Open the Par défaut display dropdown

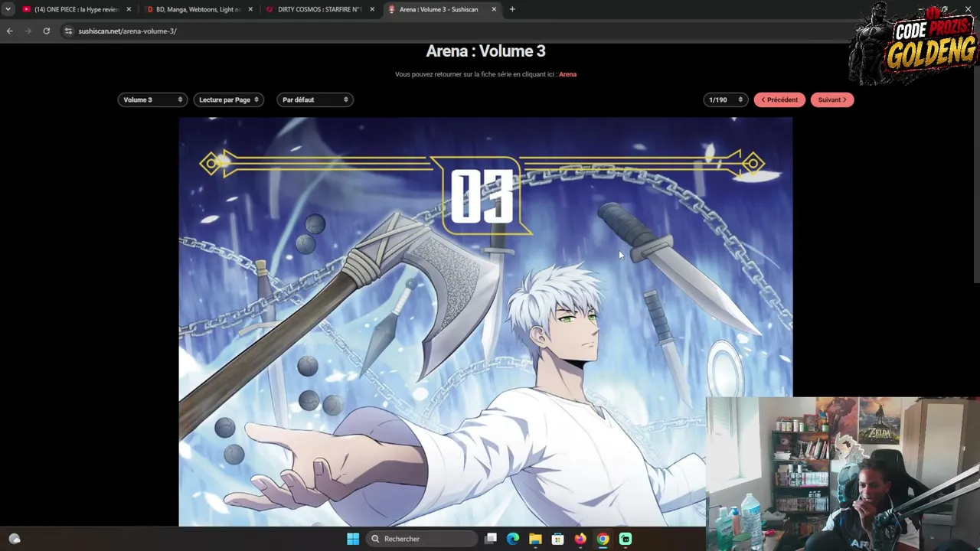(315, 99)
